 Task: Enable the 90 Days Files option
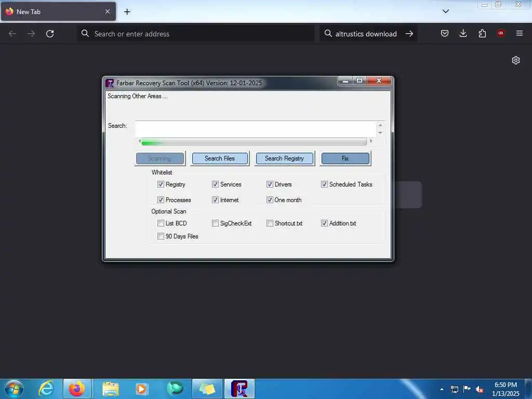(161, 236)
